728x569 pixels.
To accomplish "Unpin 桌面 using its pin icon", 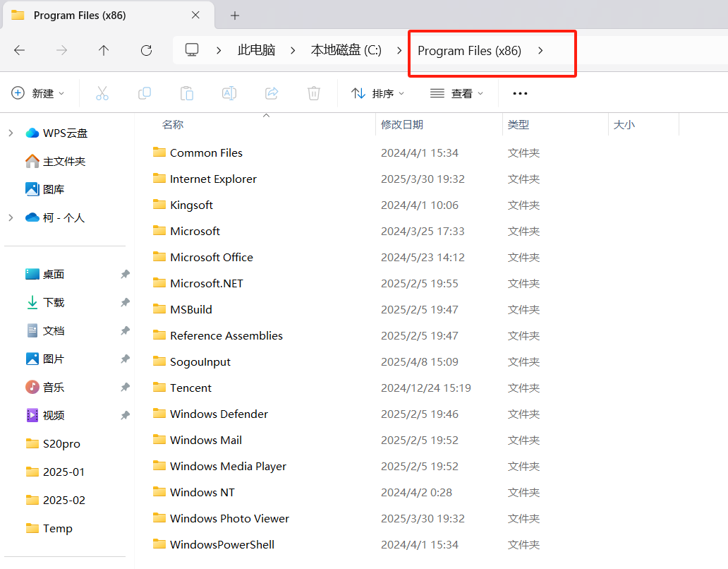I will point(125,274).
